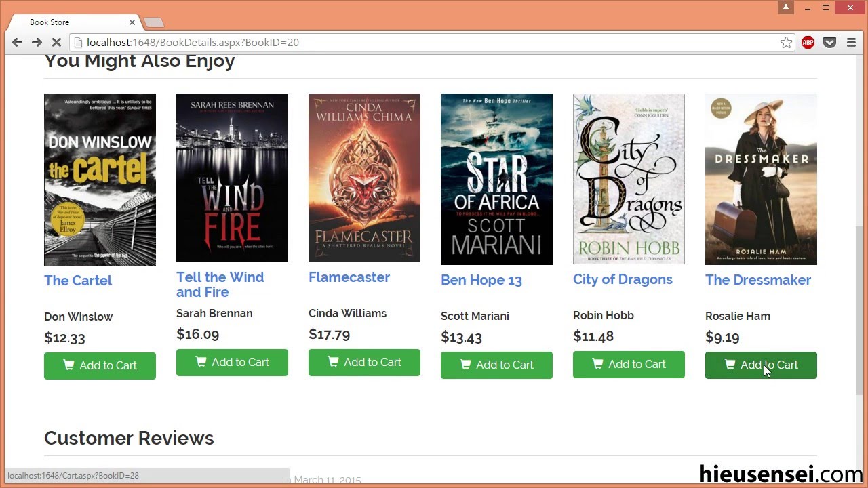Click the $16.09 price
Screen dimensions: 868x488
coord(197,334)
